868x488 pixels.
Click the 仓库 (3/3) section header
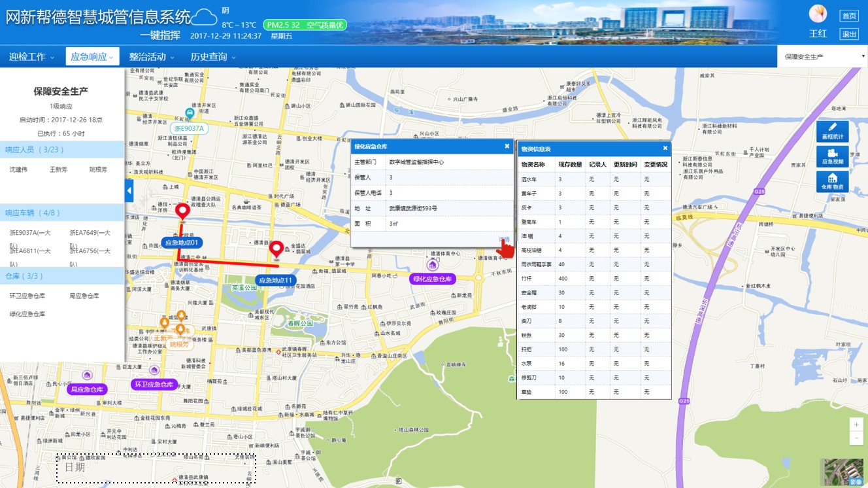pos(62,275)
